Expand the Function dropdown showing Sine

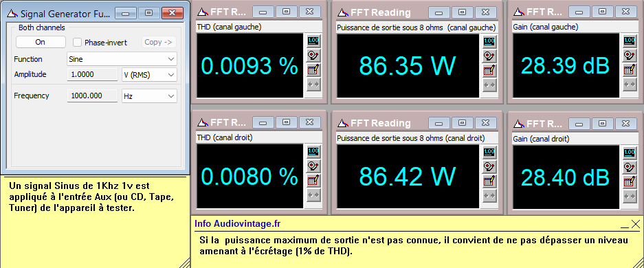[122, 59]
